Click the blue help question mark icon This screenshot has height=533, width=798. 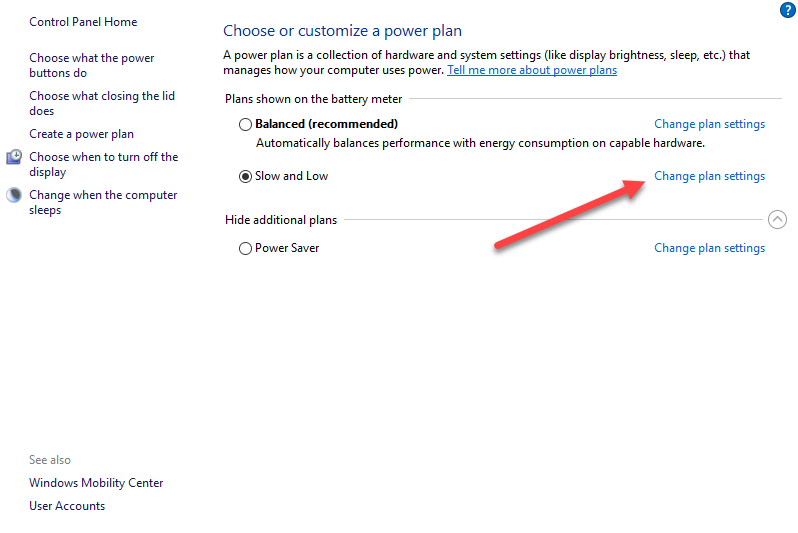click(x=787, y=10)
